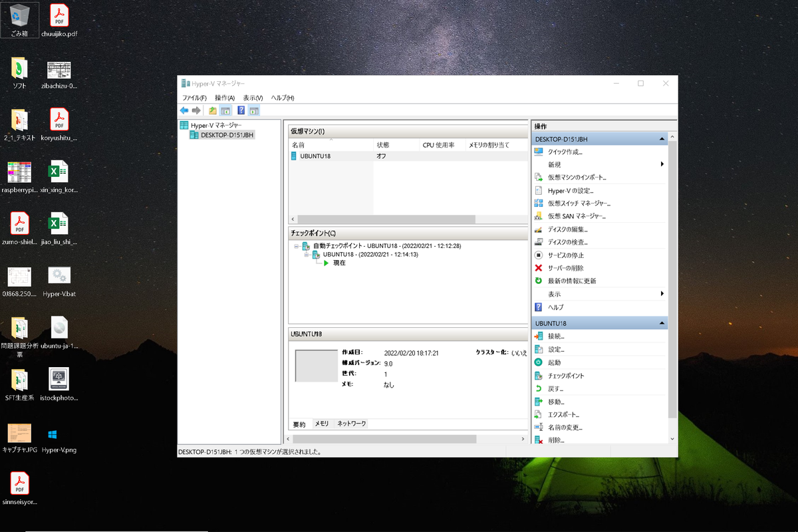Toggle the console tree pane toolbar icon

point(225,110)
